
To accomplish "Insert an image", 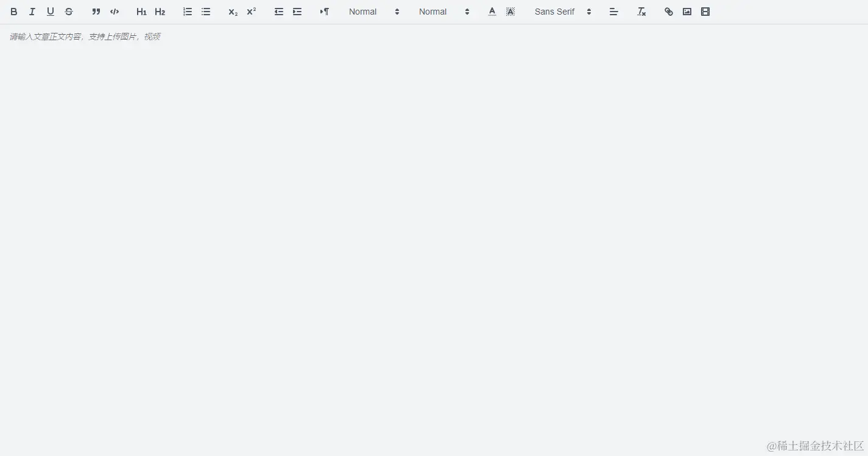I will tap(687, 12).
